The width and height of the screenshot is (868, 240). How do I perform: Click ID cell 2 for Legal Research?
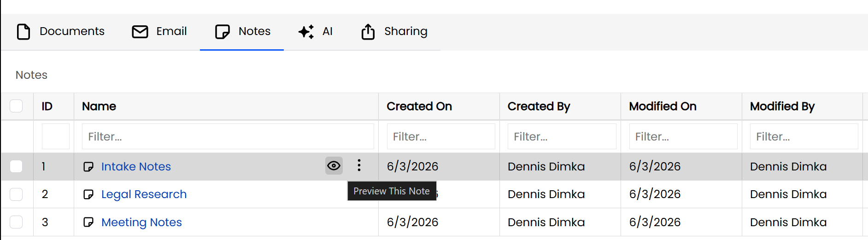[x=45, y=194]
